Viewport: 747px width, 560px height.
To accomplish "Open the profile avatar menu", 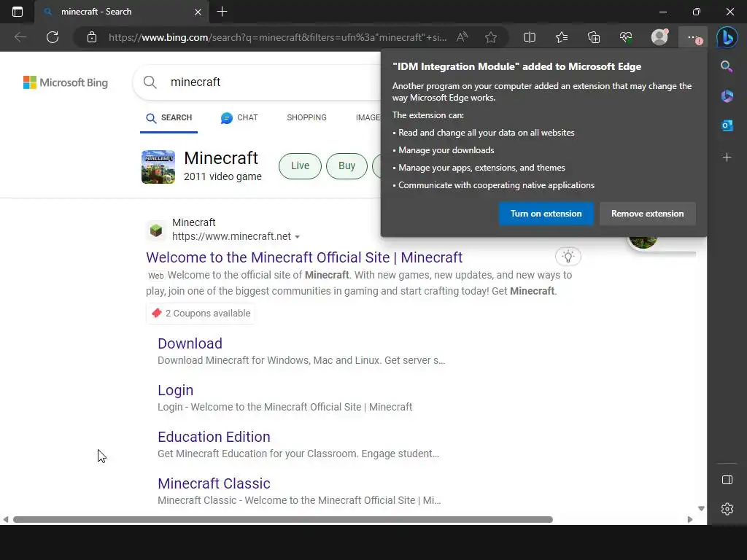I will coord(659,37).
